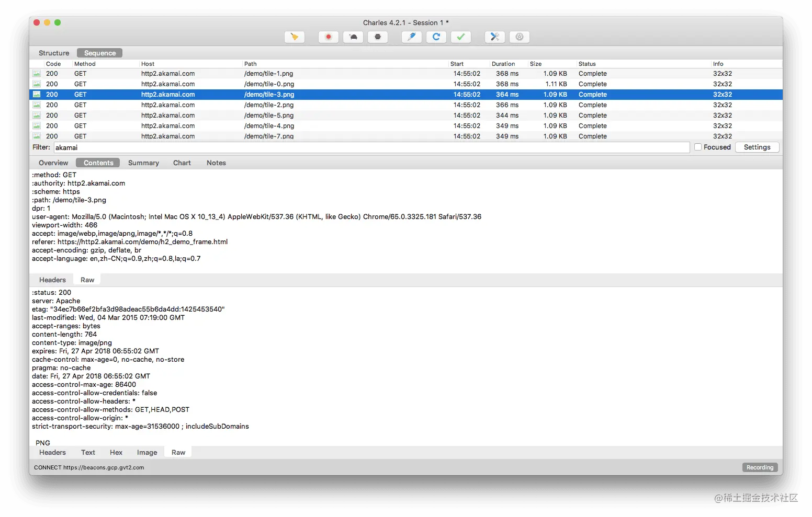Click the 1.11 KB size cell
The height and width of the screenshot is (517, 812).
(x=556, y=84)
